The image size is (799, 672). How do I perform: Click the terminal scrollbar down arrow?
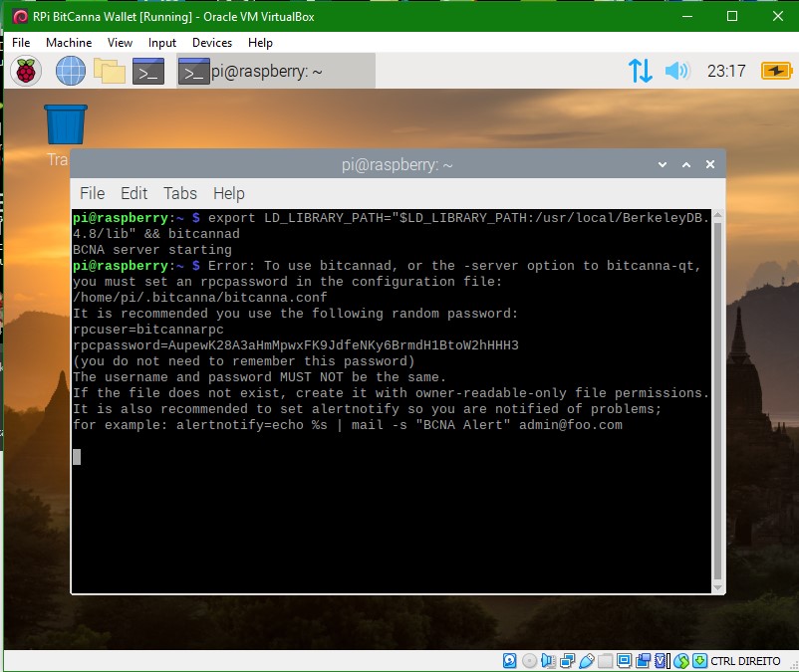click(718, 587)
